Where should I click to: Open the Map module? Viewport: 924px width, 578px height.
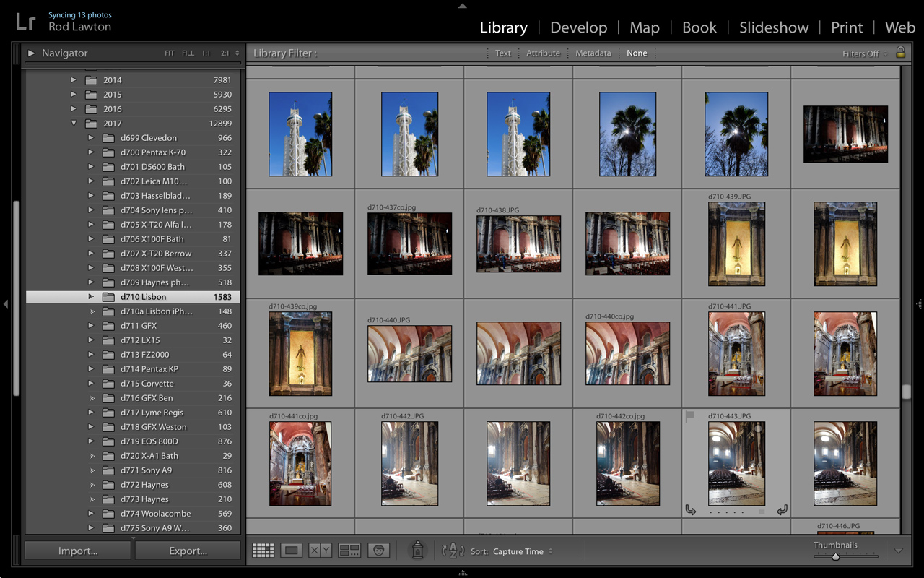pyautogui.click(x=645, y=27)
